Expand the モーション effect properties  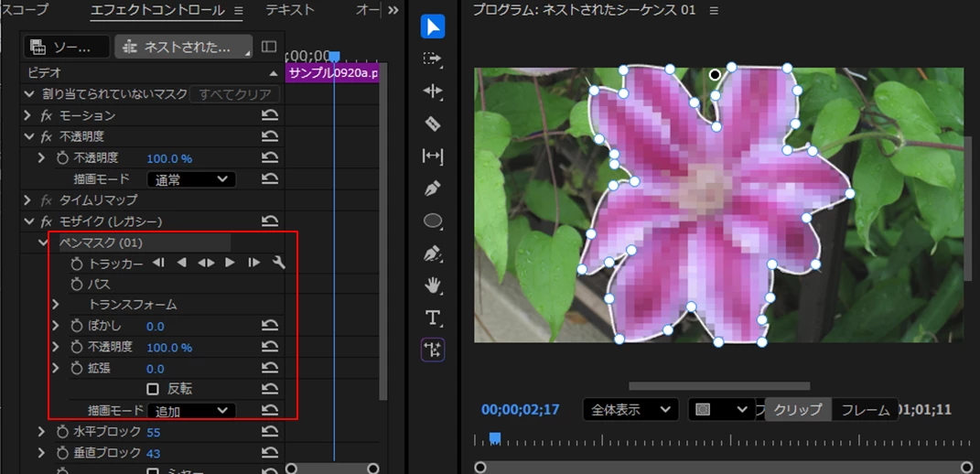27,115
